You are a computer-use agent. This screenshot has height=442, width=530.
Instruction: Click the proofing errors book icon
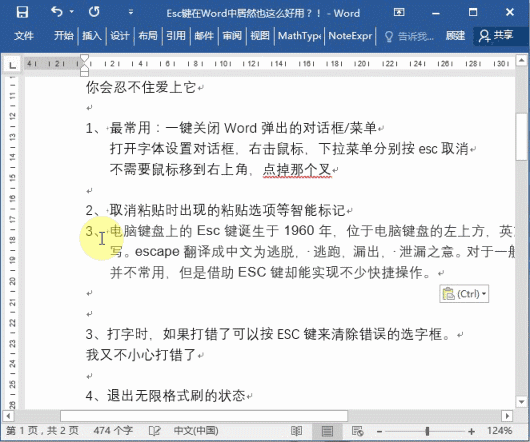[154, 431]
